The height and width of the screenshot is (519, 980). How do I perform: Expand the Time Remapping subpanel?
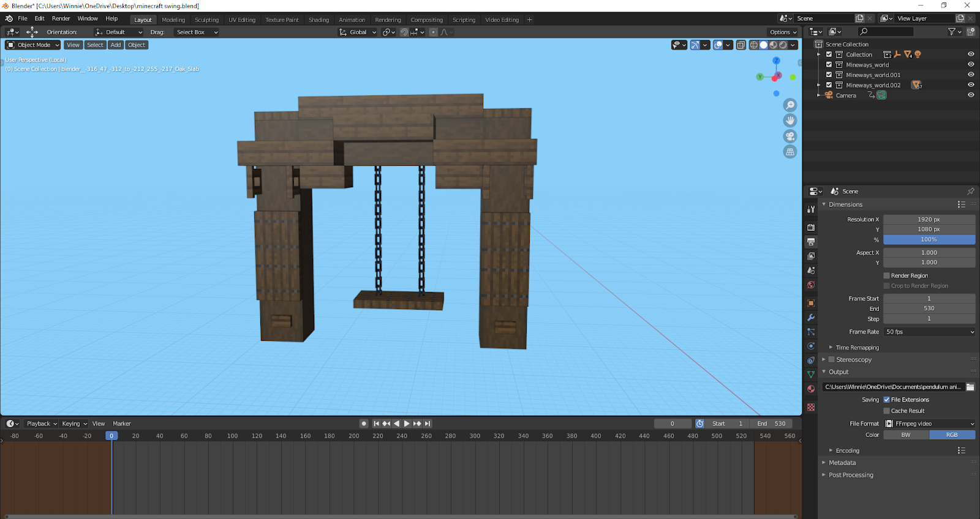pyautogui.click(x=831, y=348)
